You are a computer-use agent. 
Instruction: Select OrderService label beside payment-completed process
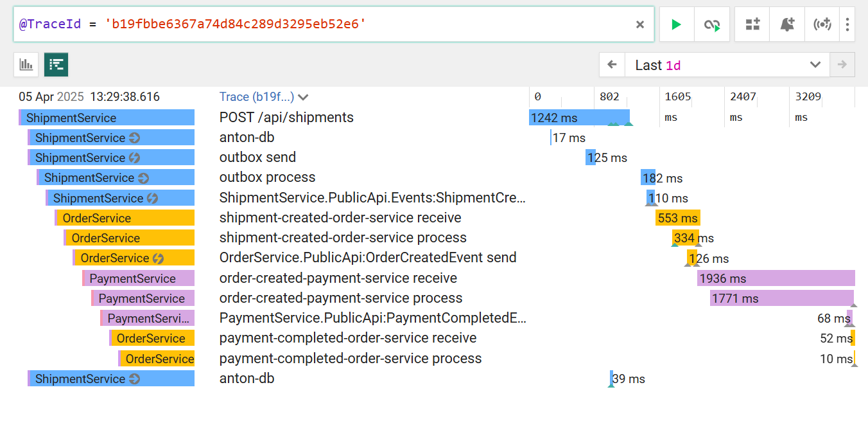coord(156,359)
